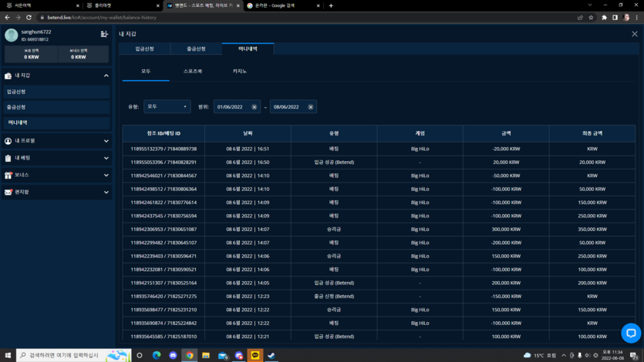Viewport: 644px width, 362px height.
Task: Click reference ID 118955132379 / 71840889738
Action: (164, 149)
